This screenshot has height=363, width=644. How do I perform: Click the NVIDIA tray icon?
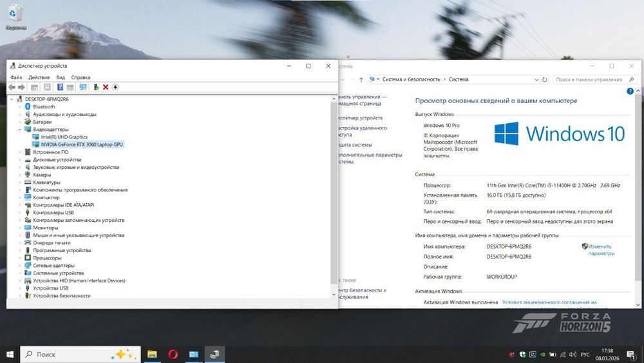[542, 355]
